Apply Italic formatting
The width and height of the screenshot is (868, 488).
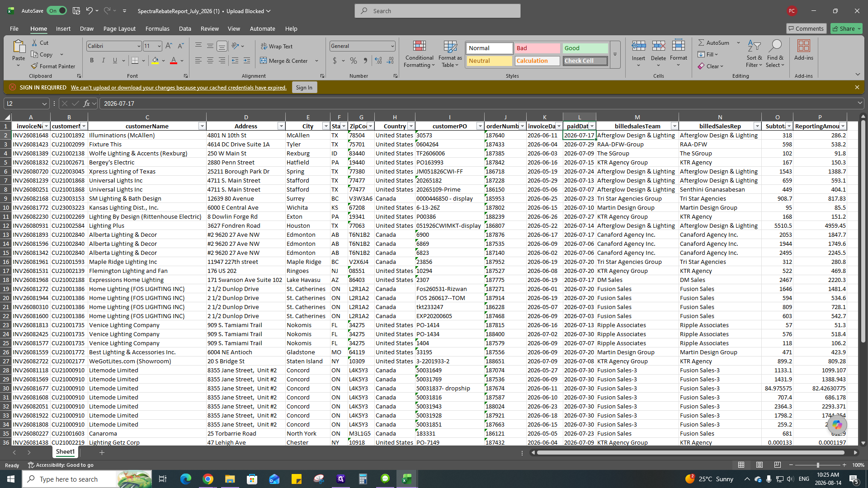coord(104,61)
